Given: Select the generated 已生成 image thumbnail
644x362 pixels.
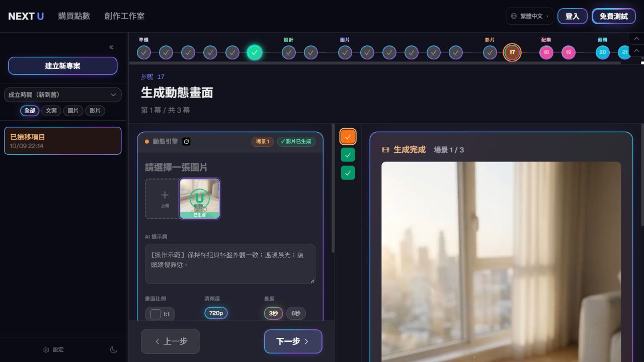Looking at the screenshot, I should click(200, 199).
